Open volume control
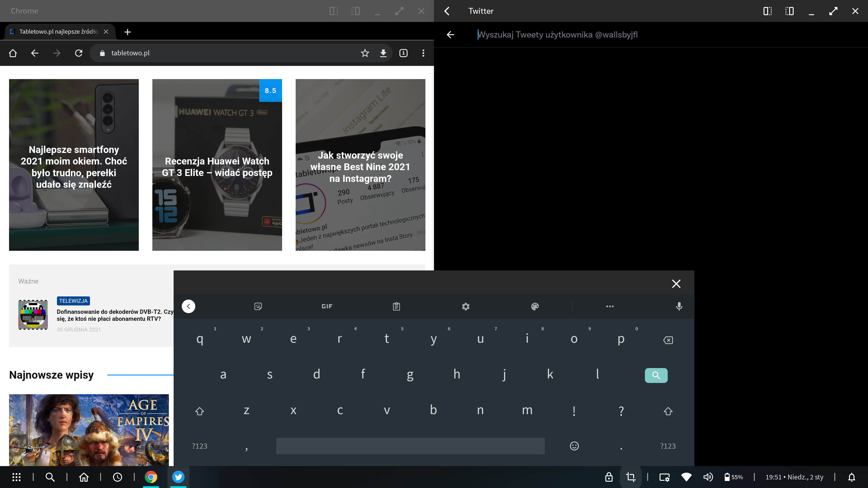Screen dimensions: 868x488 click(x=708, y=477)
